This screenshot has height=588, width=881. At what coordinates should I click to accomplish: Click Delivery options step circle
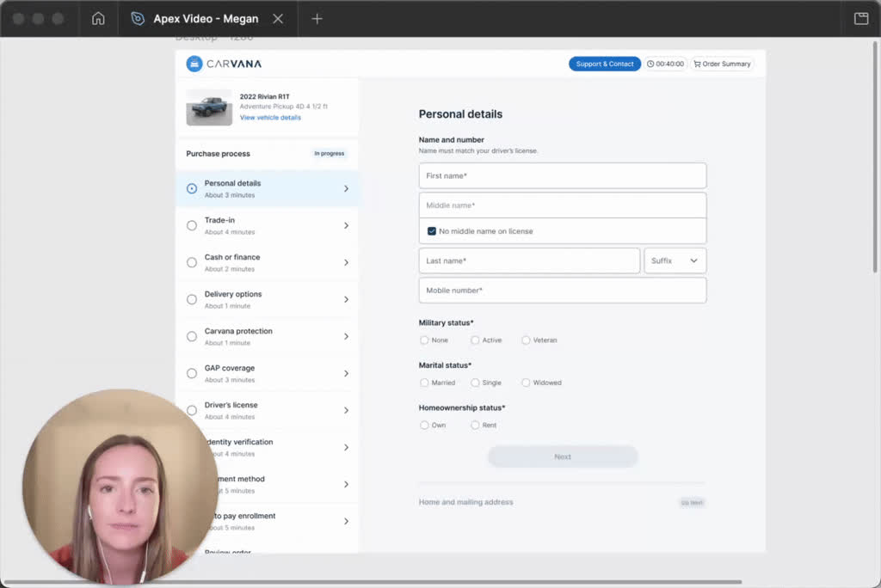pos(192,300)
